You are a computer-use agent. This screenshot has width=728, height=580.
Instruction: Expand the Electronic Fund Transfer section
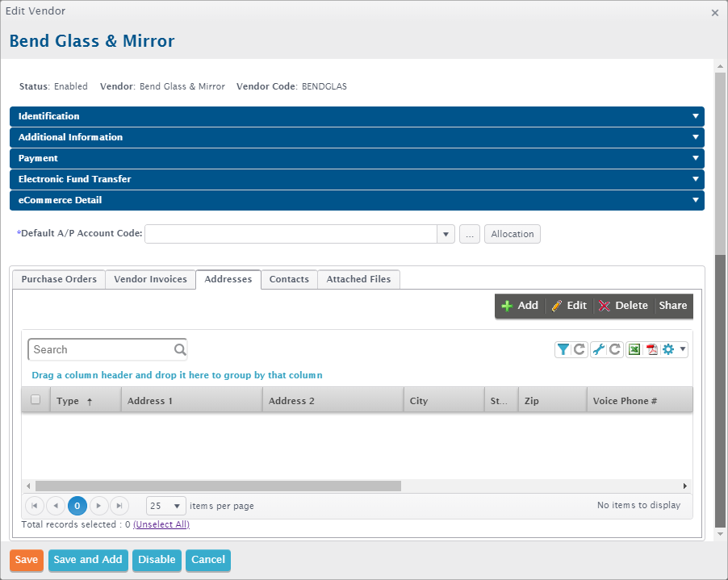tap(357, 179)
